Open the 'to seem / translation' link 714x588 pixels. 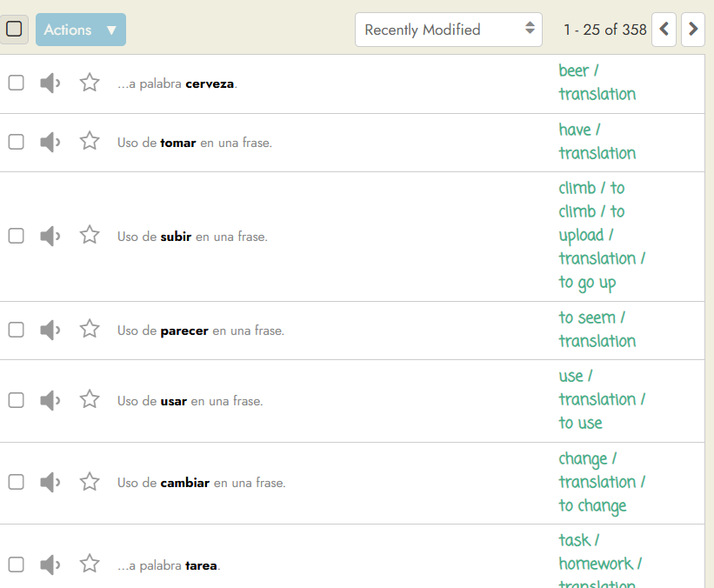coord(597,330)
